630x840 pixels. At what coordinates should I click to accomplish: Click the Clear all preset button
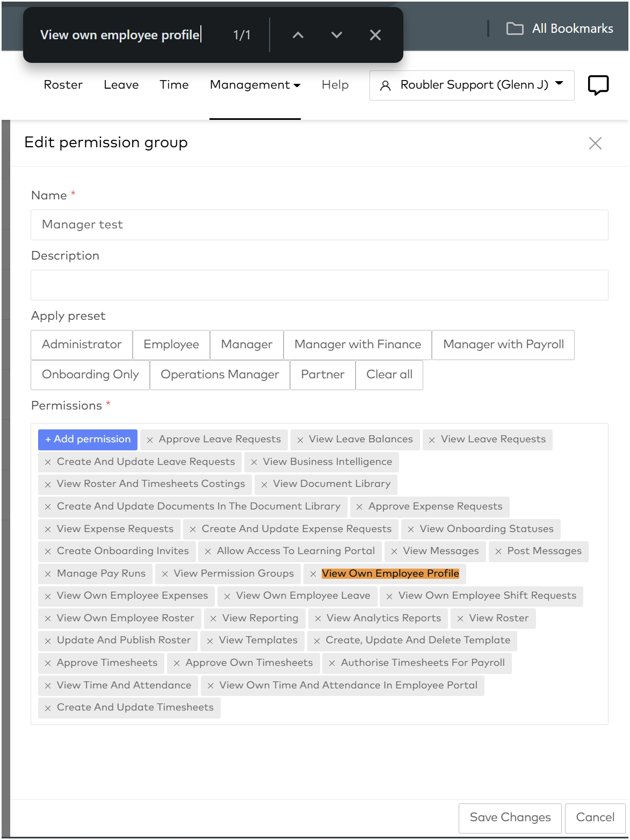[389, 375]
